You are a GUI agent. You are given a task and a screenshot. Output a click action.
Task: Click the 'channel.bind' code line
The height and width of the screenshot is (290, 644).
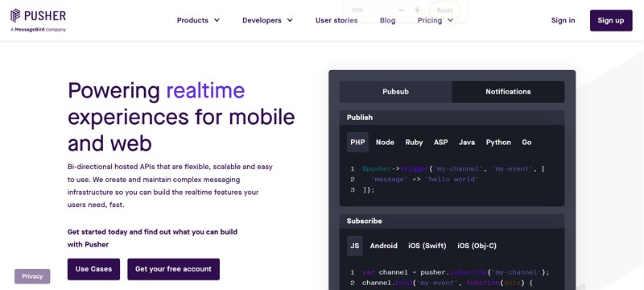tap(448, 283)
